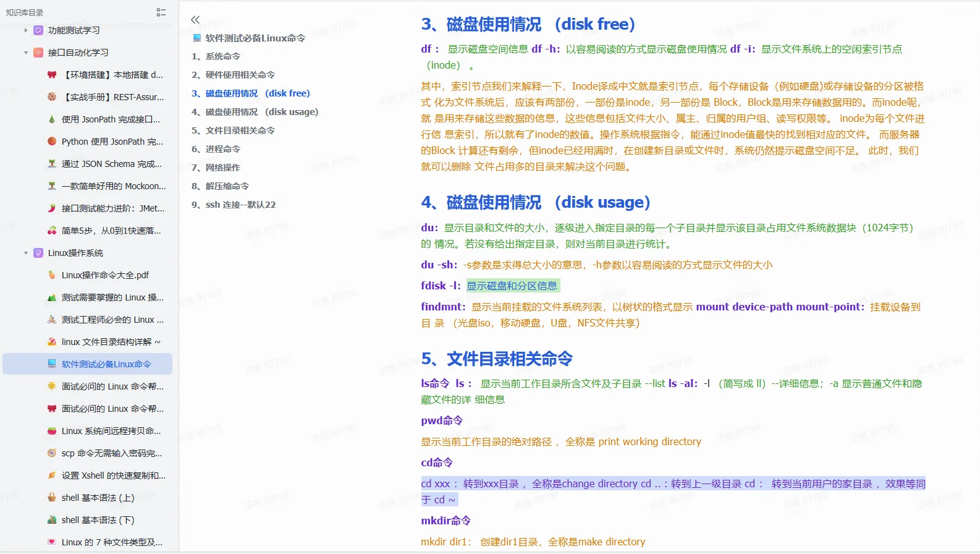Viewport: 980px width, 554px height.
Task: Toggle the knowledge base directory list icon
Action: point(161,12)
